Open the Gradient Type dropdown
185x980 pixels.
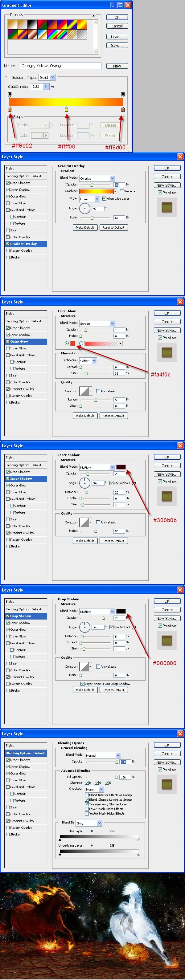pos(47,77)
